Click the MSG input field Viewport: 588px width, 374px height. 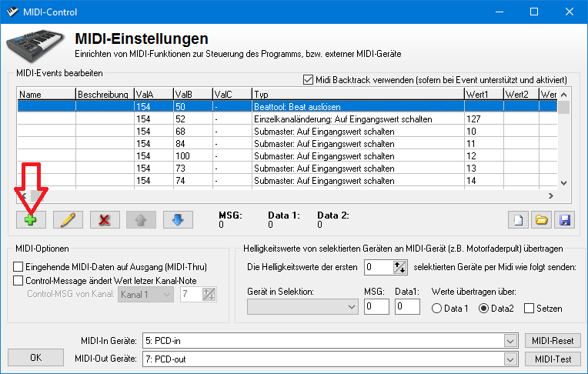point(376,307)
